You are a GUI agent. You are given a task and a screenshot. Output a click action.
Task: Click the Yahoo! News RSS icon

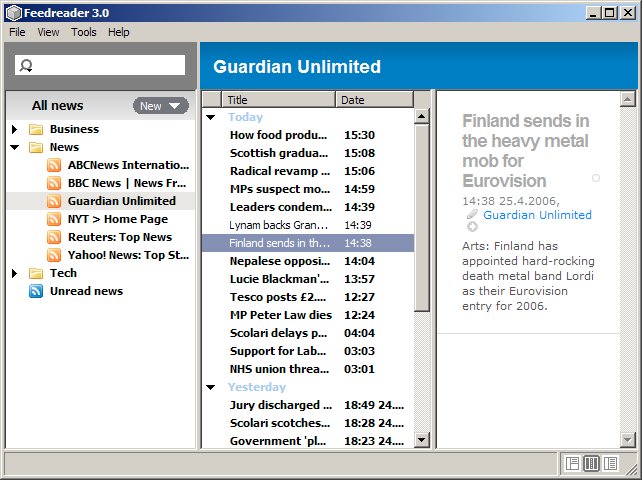pyautogui.click(x=54, y=255)
